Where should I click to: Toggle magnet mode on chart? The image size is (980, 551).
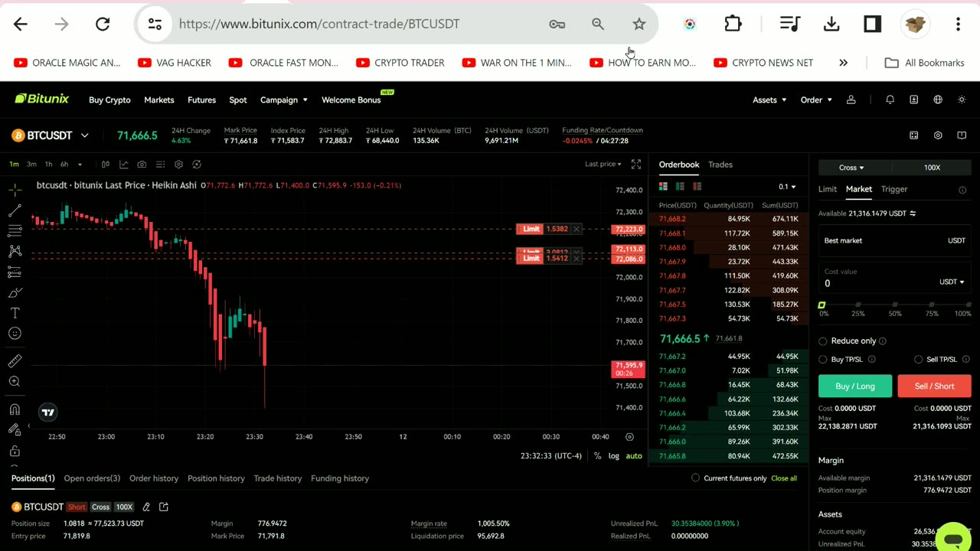point(15,409)
